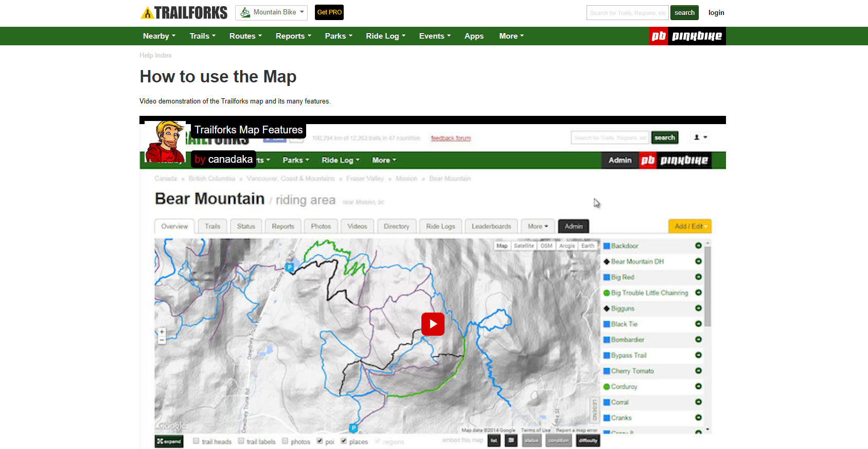Focus the trail search input field
The width and height of the screenshot is (868, 449).
click(627, 13)
